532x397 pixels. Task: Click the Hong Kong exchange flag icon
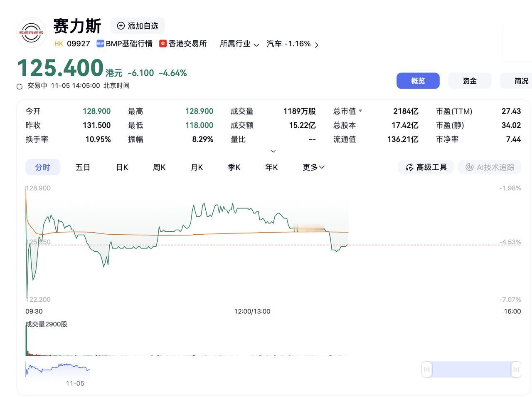tap(163, 43)
